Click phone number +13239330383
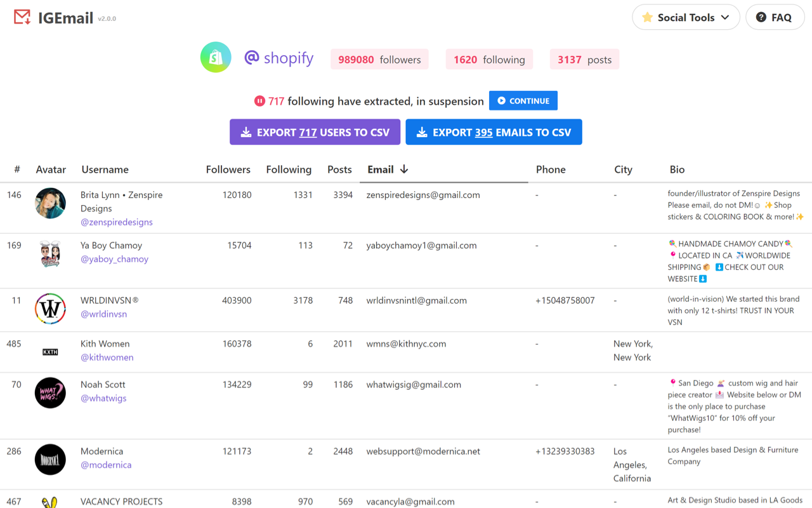812x508 pixels. tap(565, 451)
